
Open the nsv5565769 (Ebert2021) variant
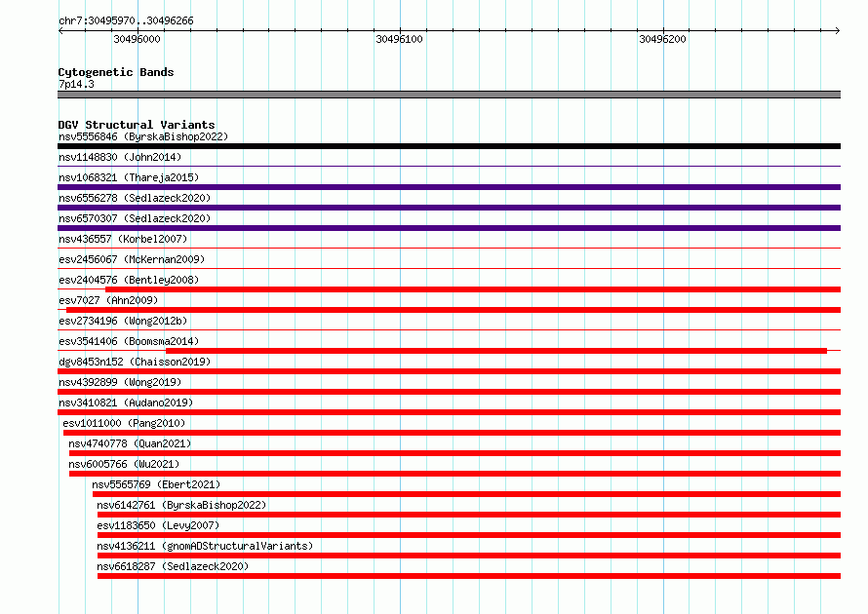click(156, 484)
